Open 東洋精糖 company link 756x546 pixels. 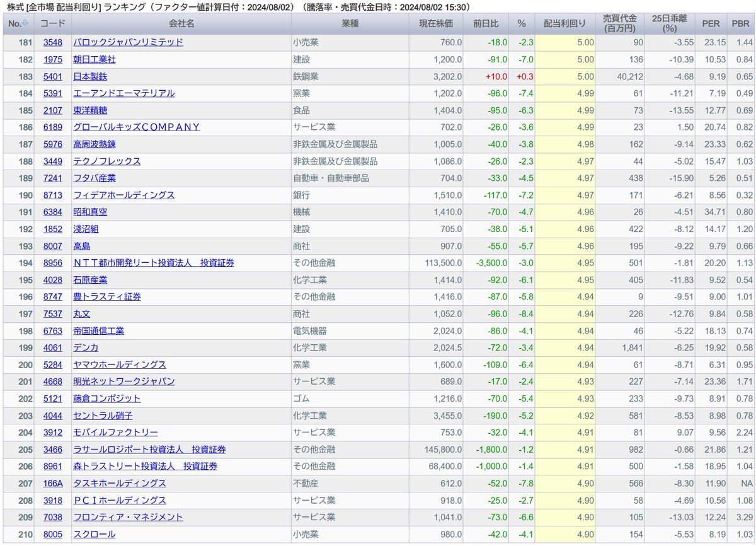(90, 110)
